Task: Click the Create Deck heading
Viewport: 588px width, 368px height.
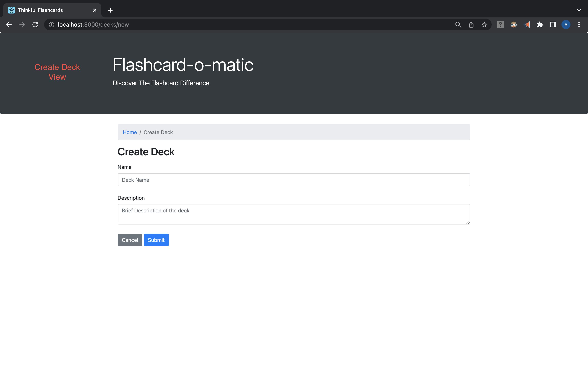Action: (x=146, y=152)
